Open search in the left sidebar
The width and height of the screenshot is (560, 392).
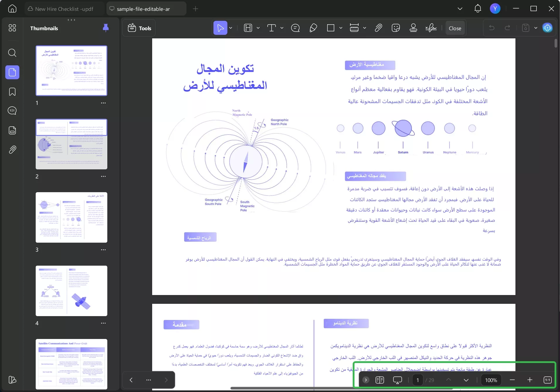click(x=12, y=53)
